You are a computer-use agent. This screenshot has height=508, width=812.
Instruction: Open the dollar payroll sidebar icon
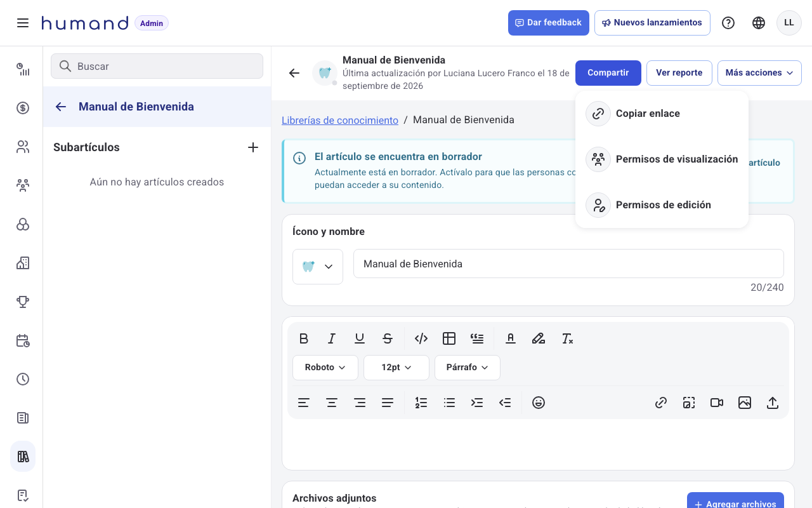point(23,108)
